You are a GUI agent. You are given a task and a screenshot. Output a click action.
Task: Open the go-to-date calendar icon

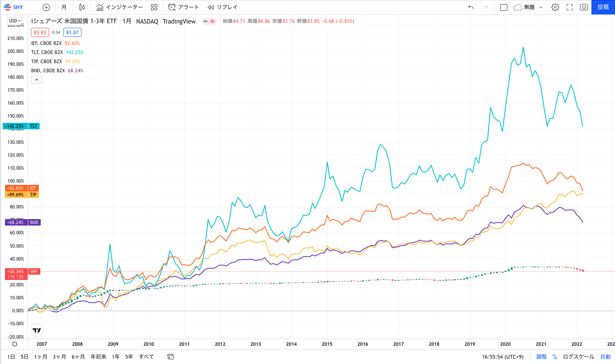170,357
